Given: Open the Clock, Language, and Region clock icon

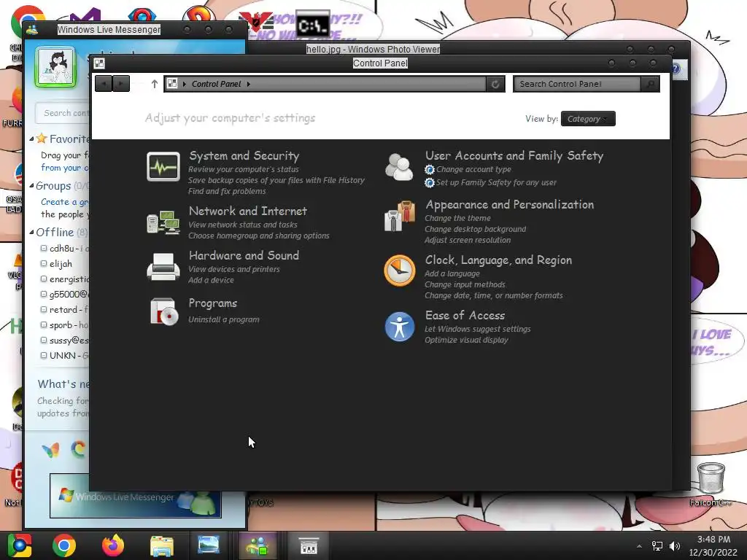Looking at the screenshot, I should tap(399, 271).
